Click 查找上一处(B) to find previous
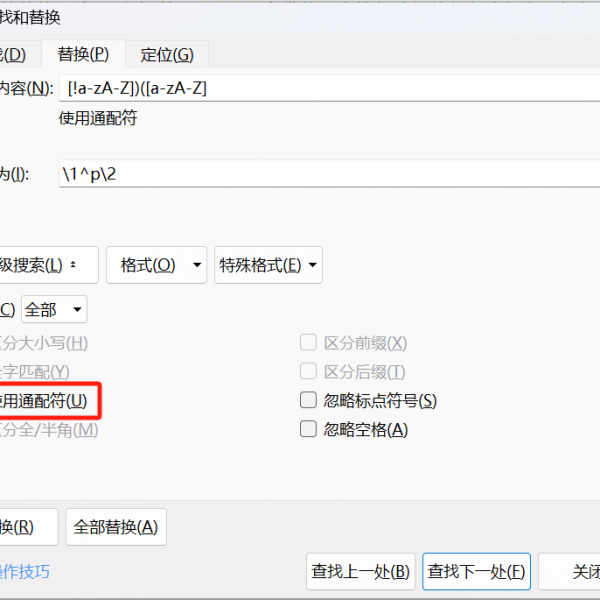 [x=361, y=572]
